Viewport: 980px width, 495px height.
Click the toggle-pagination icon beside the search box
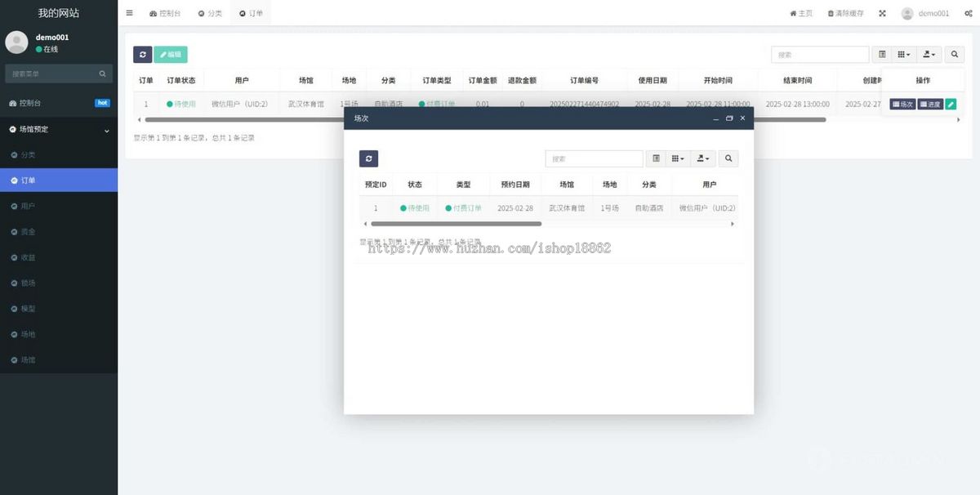(881, 54)
